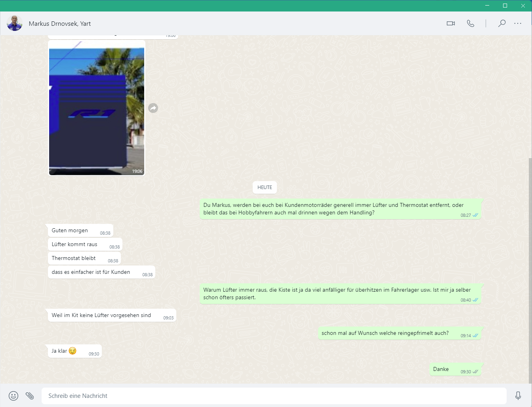This screenshot has width=532, height=407.
Task: Click the HEUTE date label
Action: tap(265, 187)
